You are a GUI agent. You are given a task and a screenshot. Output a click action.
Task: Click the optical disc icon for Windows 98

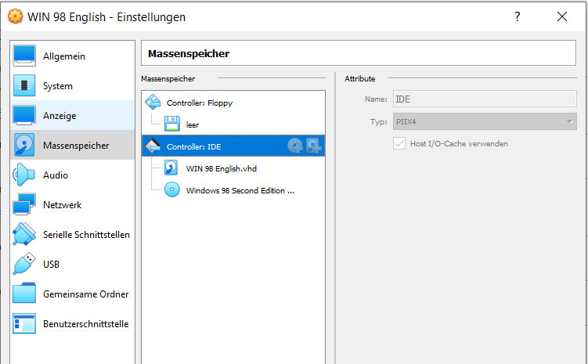tap(172, 190)
